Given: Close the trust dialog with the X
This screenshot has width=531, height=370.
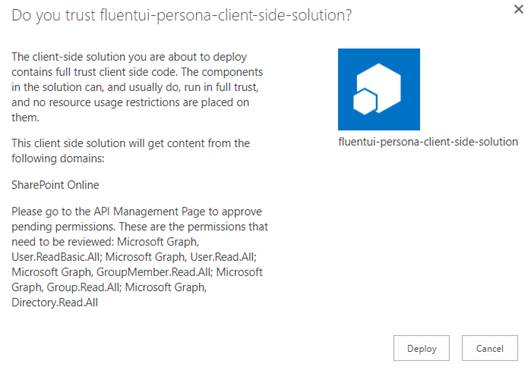Looking at the screenshot, I should 518,9.
